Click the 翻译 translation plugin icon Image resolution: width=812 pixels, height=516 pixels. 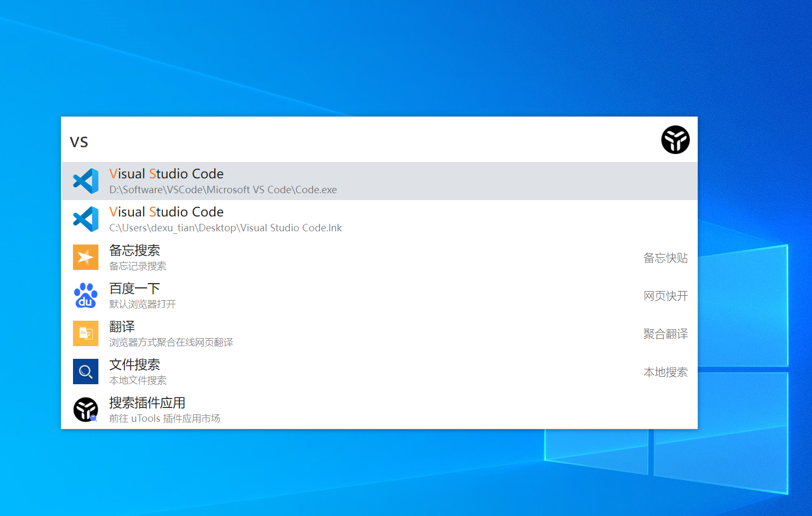(86, 333)
